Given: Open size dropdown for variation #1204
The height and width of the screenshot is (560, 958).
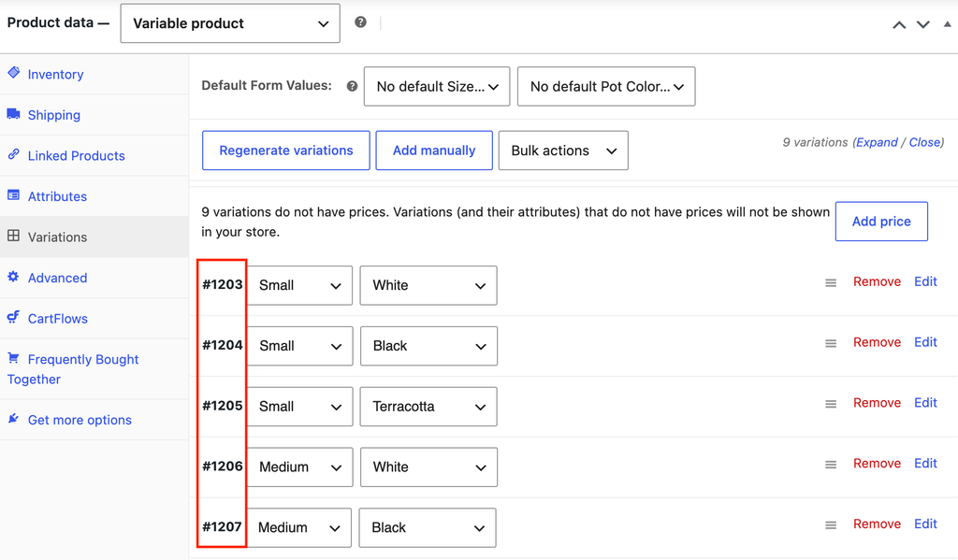Looking at the screenshot, I should click(299, 346).
